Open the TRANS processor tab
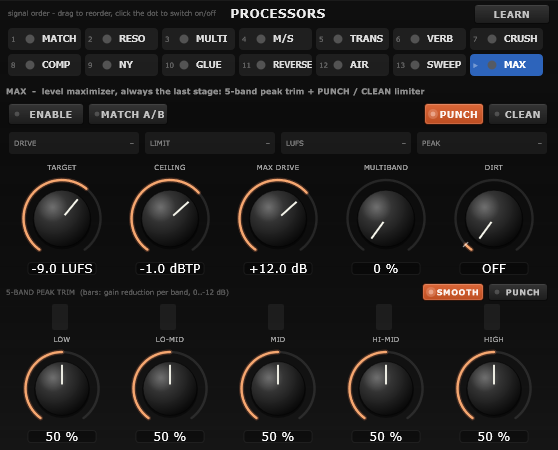Viewport: 558px width, 450px height. (352, 39)
